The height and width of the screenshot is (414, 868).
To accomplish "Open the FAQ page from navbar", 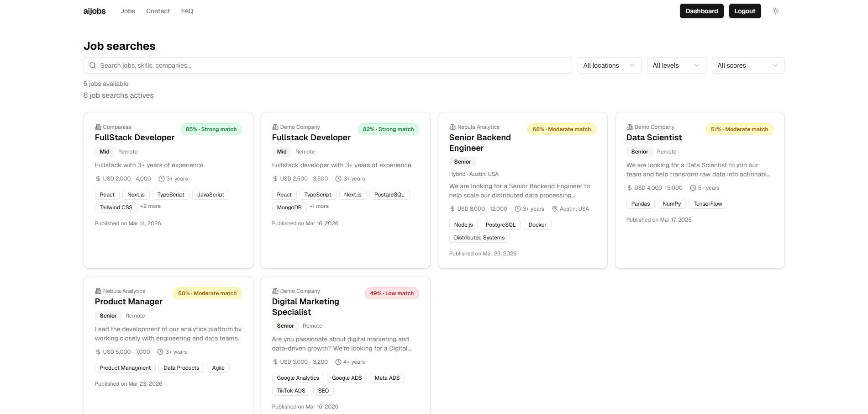I will coord(187,11).
